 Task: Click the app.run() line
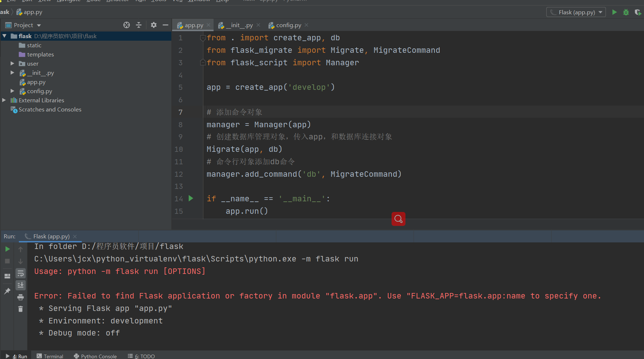click(x=247, y=211)
